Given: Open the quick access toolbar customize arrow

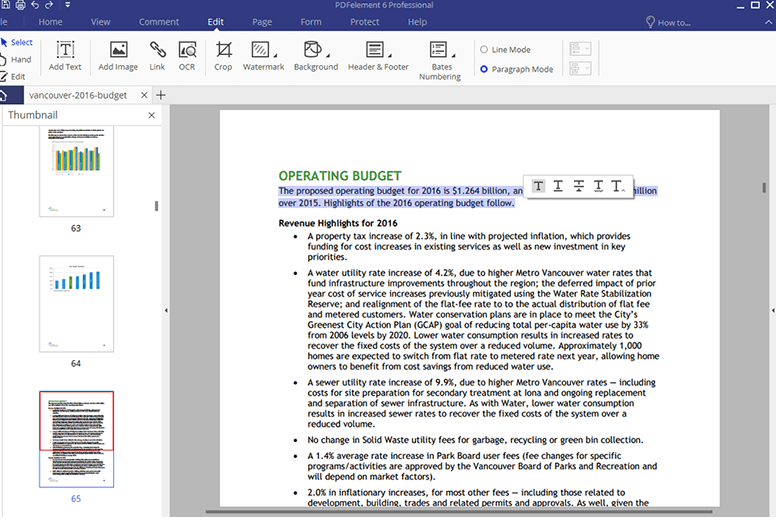Looking at the screenshot, I should pyautogui.click(x=67, y=4).
